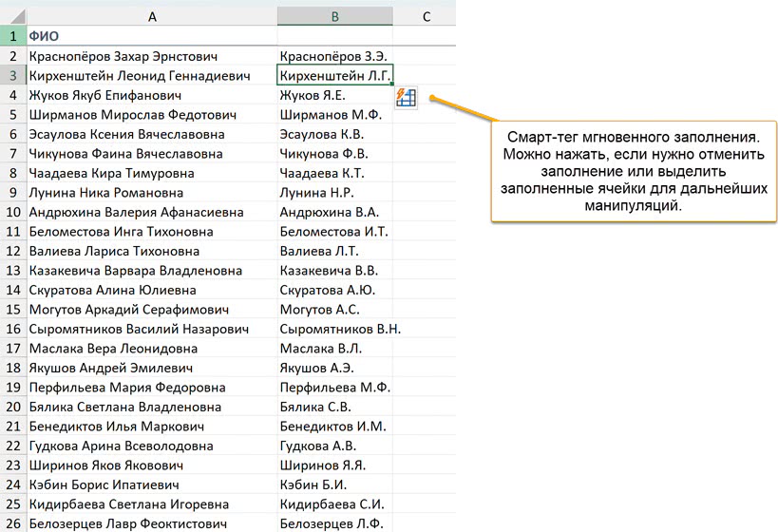Select row 16 header

pyautogui.click(x=13, y=329)
